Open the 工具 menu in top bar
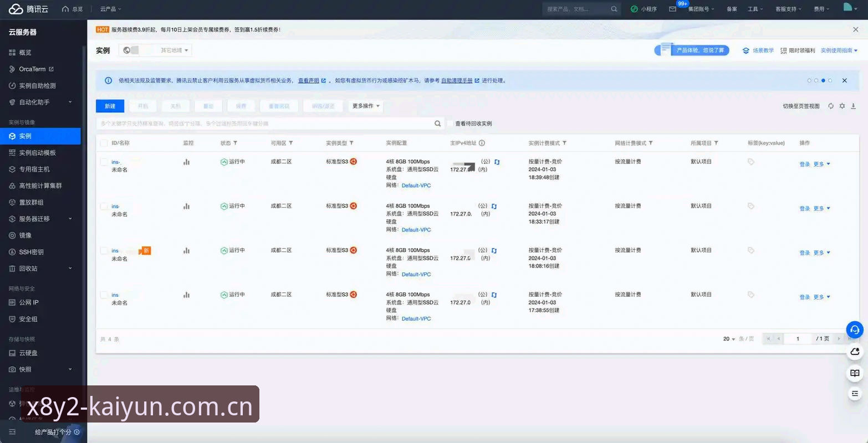868x443 pixels. point(755,9)
